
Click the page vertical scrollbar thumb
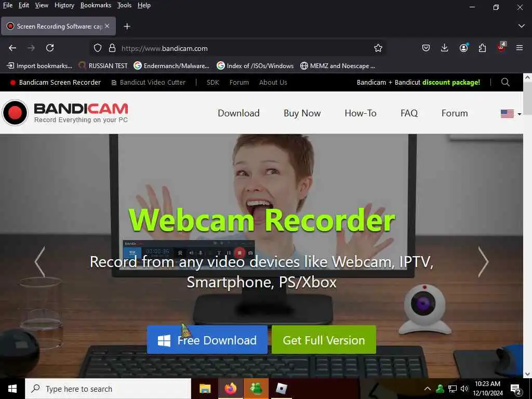click(527, 98)
